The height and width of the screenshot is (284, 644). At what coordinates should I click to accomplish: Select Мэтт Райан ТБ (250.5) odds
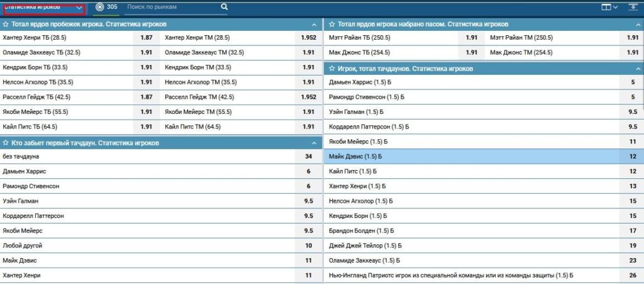(x=472, y=38)
